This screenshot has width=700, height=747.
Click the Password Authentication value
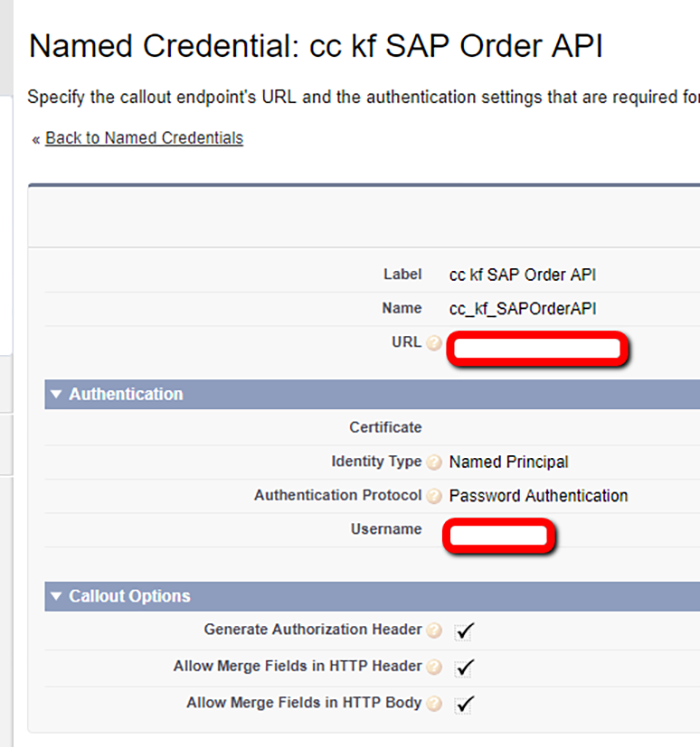[x=538, y=496]
